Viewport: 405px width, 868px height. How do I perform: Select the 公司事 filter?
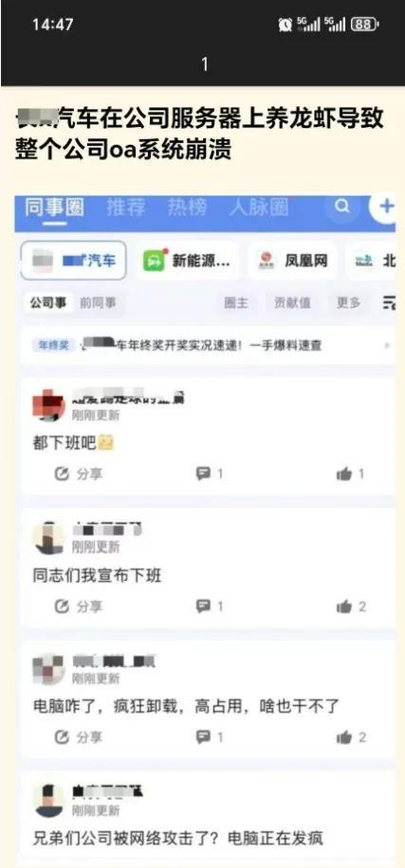coord(48,303)
